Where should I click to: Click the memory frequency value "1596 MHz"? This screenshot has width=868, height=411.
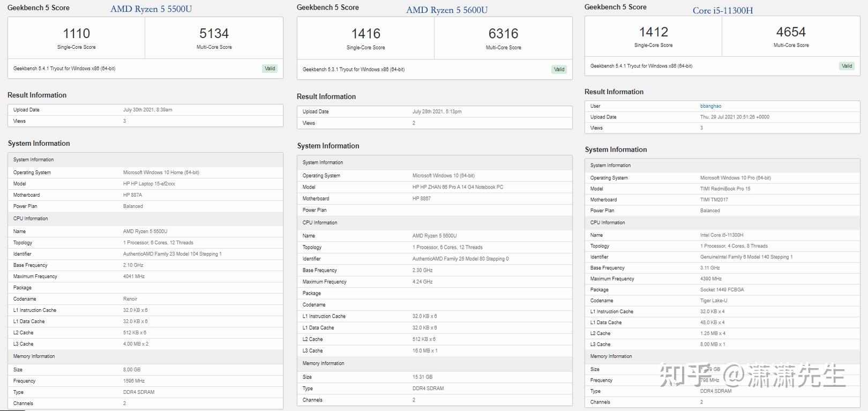(134, 381)
